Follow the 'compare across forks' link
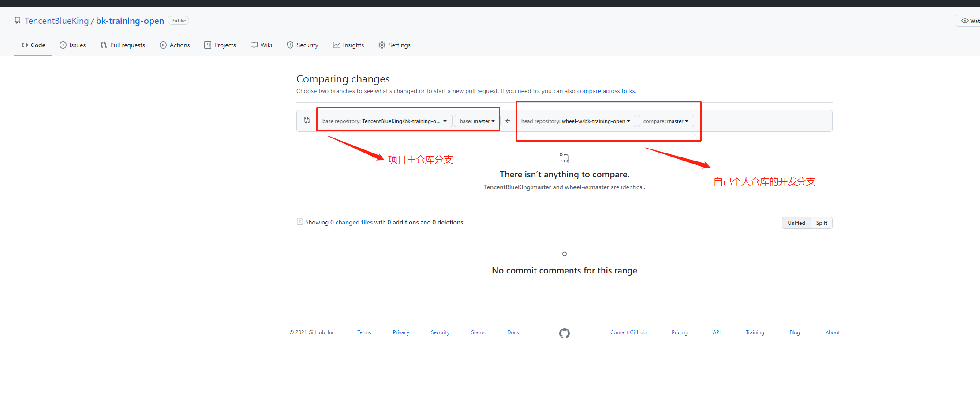 (x=606, y=91)
